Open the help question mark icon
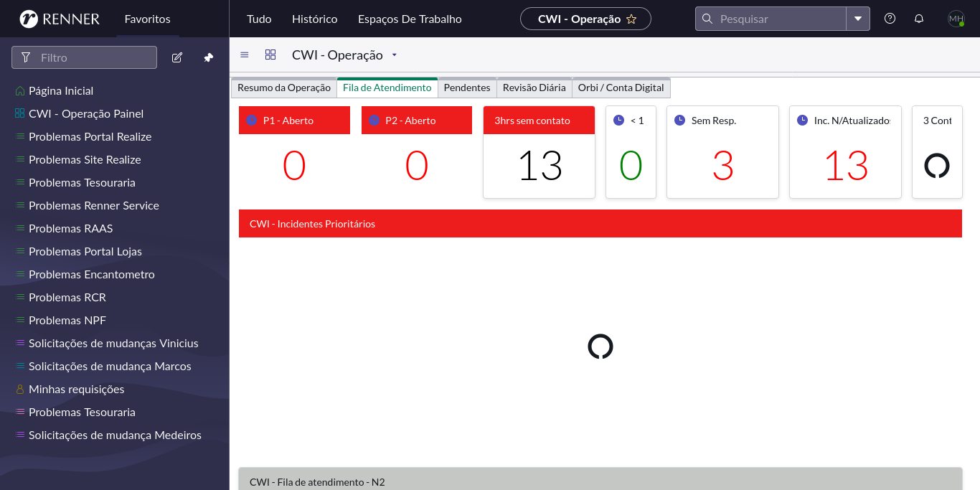The height and width of the screenshot is (490, 980). click(890, 19)
